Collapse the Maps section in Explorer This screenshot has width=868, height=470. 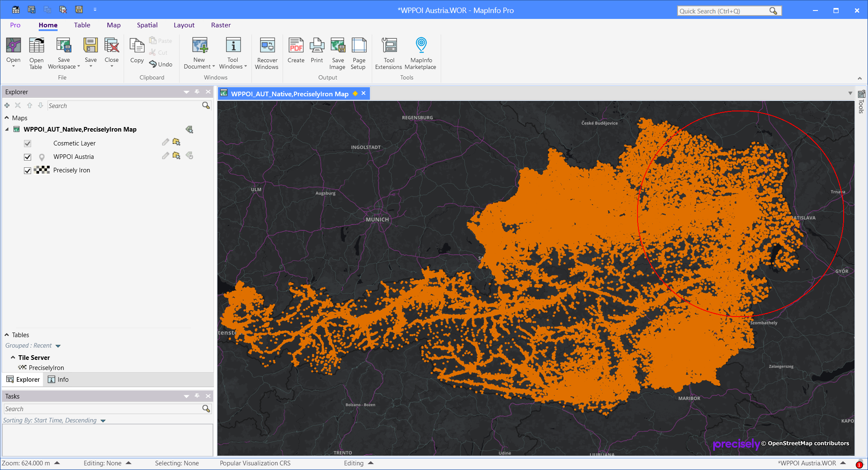[7, 118]
